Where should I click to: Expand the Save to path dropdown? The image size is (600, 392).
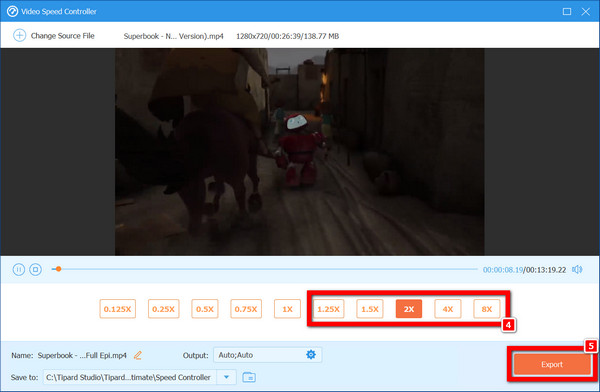[x=227, y=377]
